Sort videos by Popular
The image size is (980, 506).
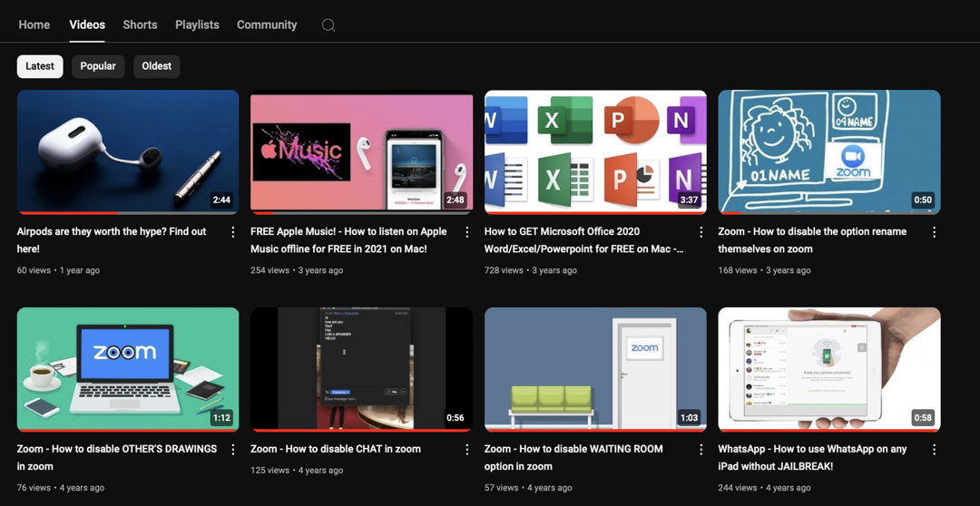[x=98, y=66]
